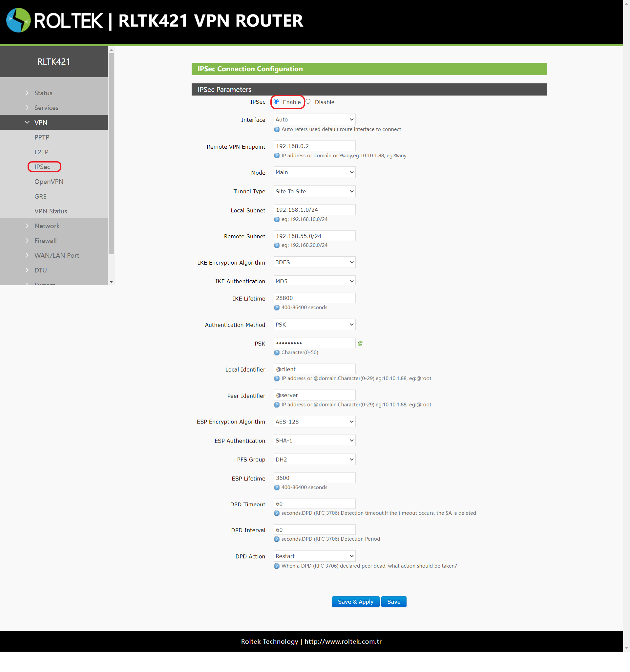The height and width of the screenshot is (672, 630).
Task: Collapse the VPN section in the sidebar
Action: [x=40, y=122]
